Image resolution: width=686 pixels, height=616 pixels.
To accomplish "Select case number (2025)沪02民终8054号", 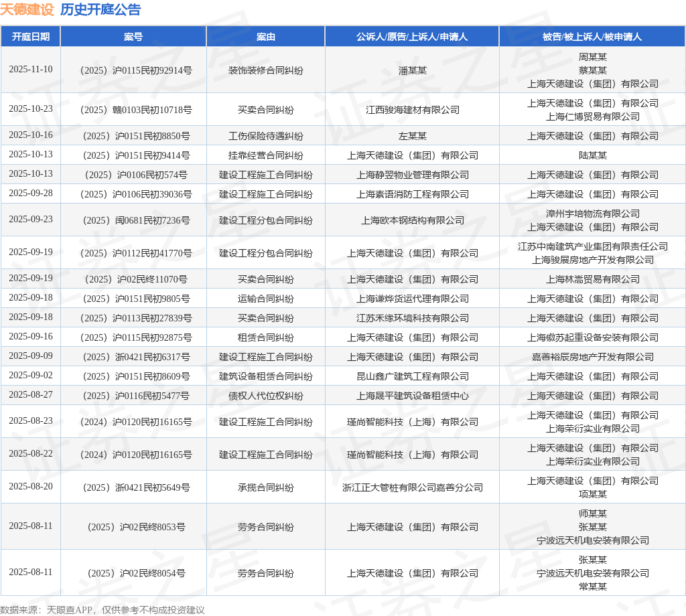I will click(x=136, y=573).
